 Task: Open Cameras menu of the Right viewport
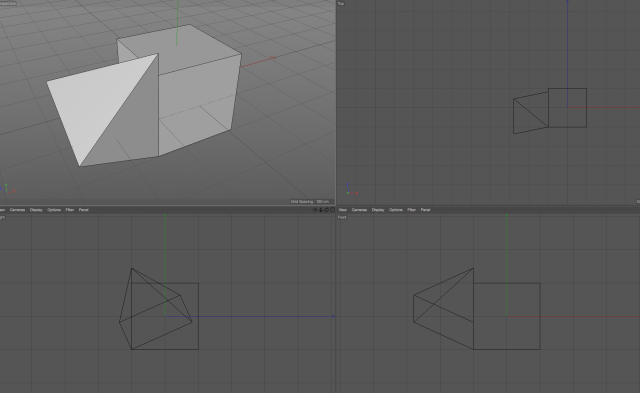17,210
